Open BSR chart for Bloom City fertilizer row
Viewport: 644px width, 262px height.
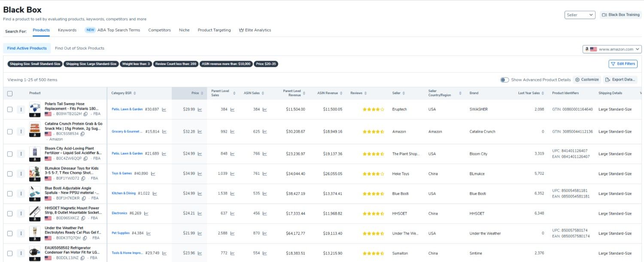[x=164, y=154]
